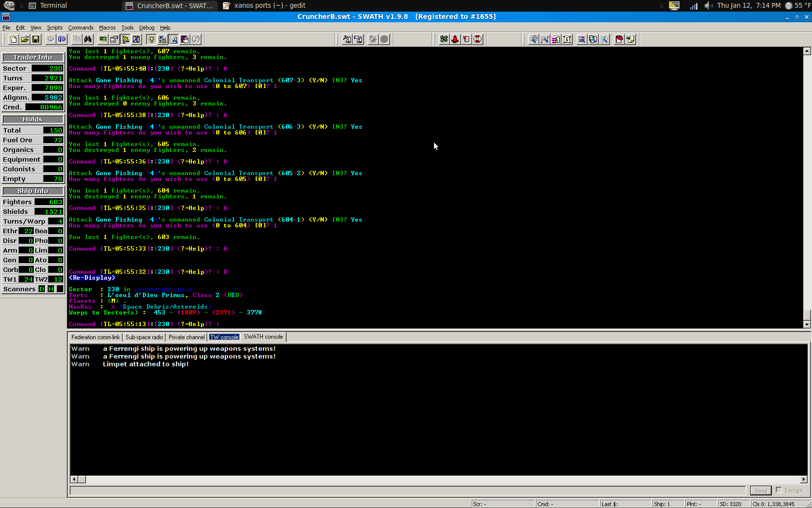Viewport: 812px width, 508px height.
Task: Click the save floppy disk icon
Action: click(x=35, y=39)
